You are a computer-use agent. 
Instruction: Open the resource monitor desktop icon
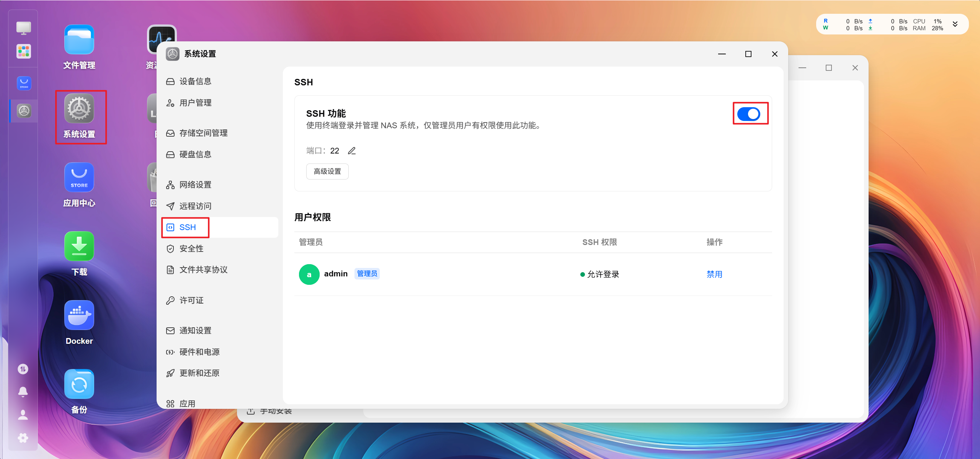tap(162, 34)
